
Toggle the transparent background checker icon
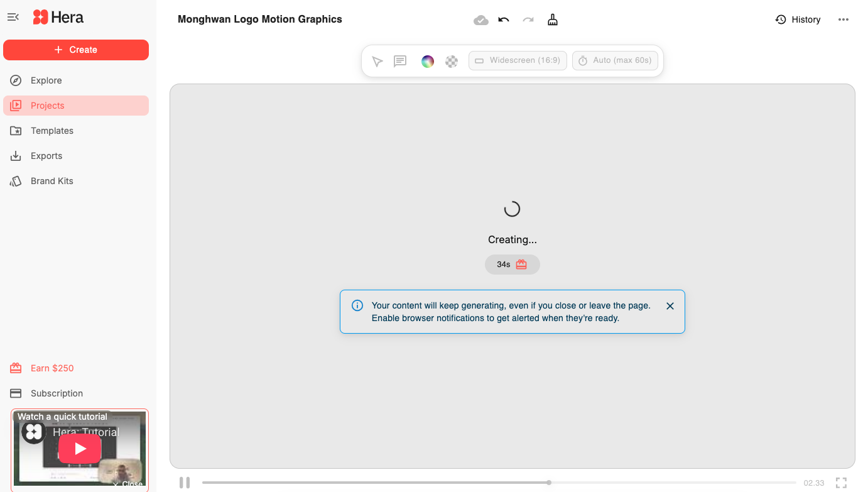(x=452, y=61)
